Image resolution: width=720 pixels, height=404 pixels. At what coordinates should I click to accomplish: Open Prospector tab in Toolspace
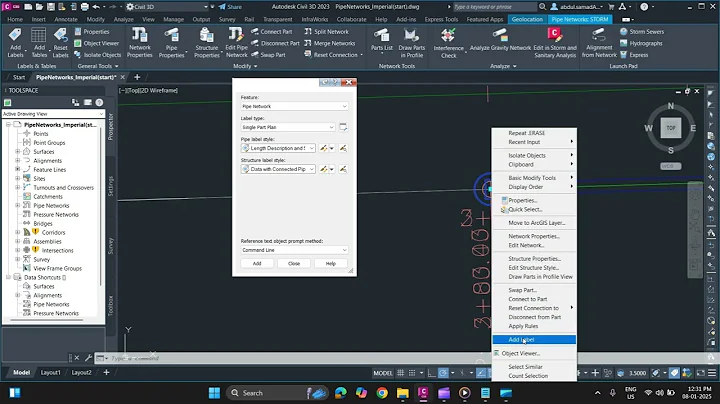pyautogui.click(x=111, y=127)
